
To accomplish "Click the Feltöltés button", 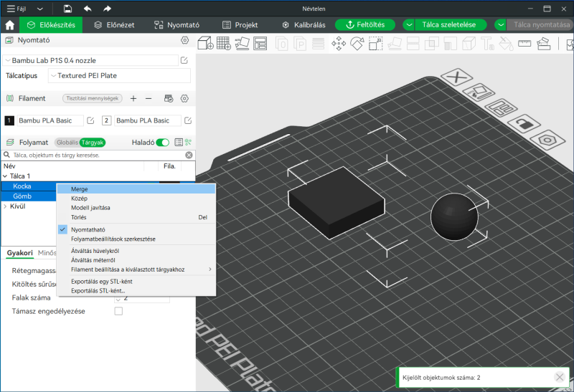I will click(365, 25).
